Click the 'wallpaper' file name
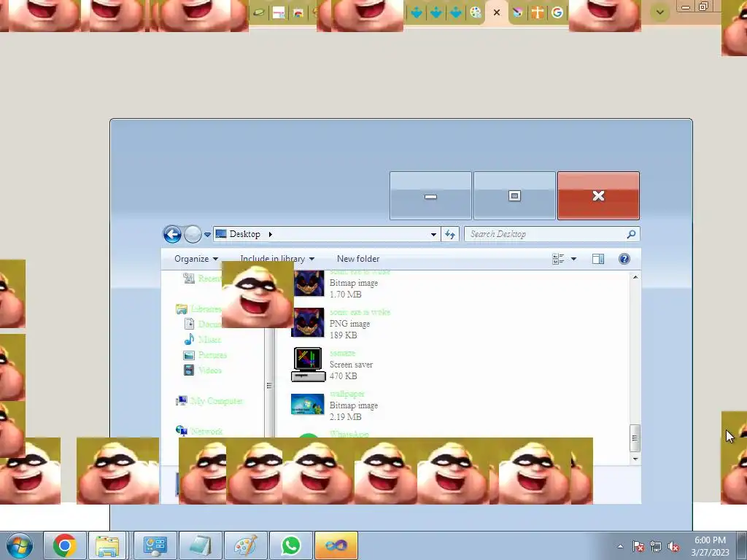Viewport: 747px width, 560px height. tap(347, 394)
